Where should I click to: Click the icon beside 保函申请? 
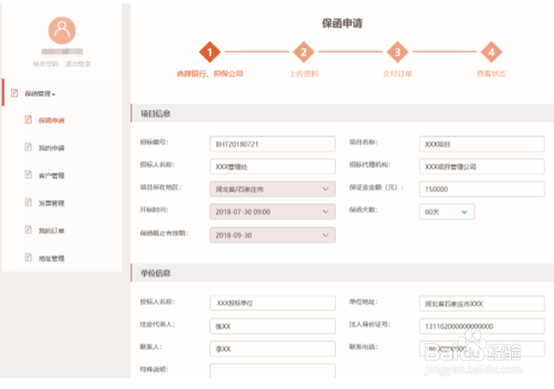point(28,119)
